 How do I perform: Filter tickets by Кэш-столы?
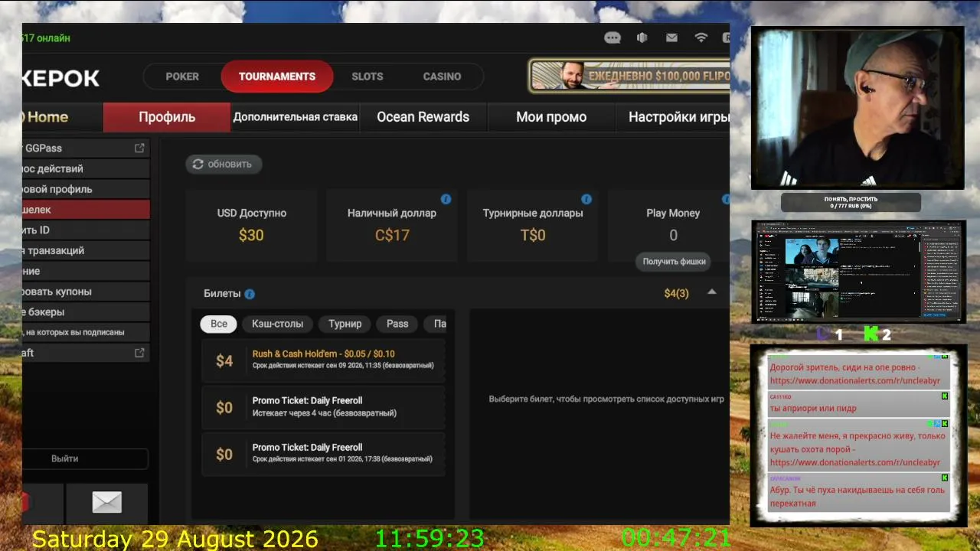point(277,324)
